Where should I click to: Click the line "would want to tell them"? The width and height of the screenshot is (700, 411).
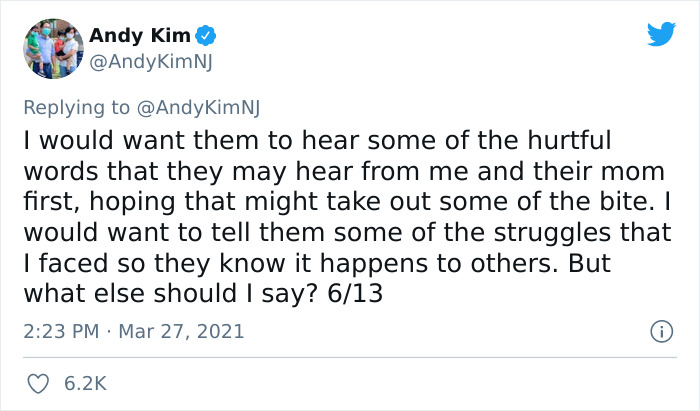[x=347, y=232]
